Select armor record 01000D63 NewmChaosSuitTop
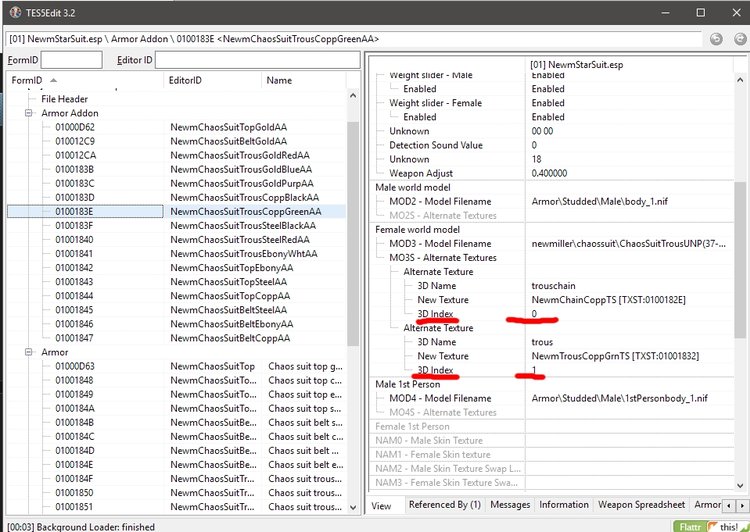Screen dimensions: 750x532 click(x=176, y=366)
